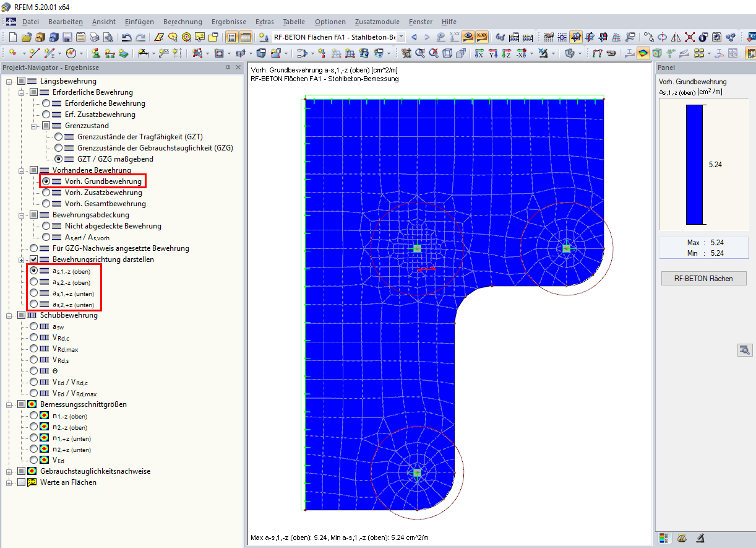Click the red X delete icon in the toolbar
The width and height of the screenshot is (756, 548).
[690, 37]
